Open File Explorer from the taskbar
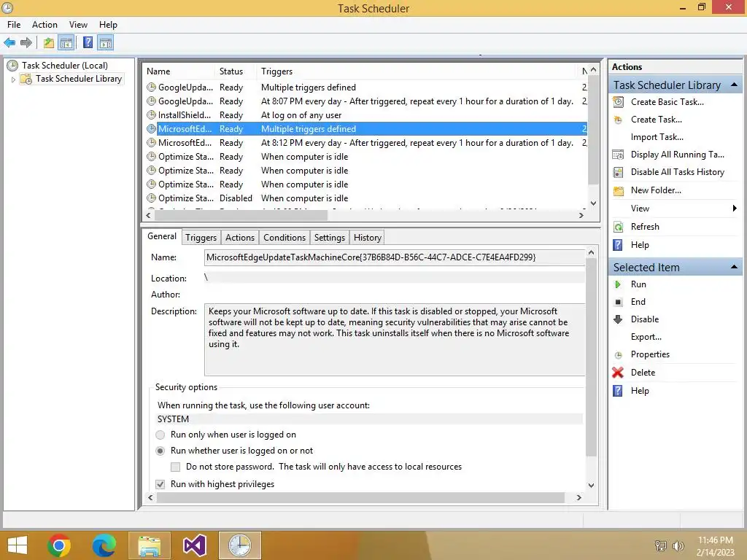 149,545
